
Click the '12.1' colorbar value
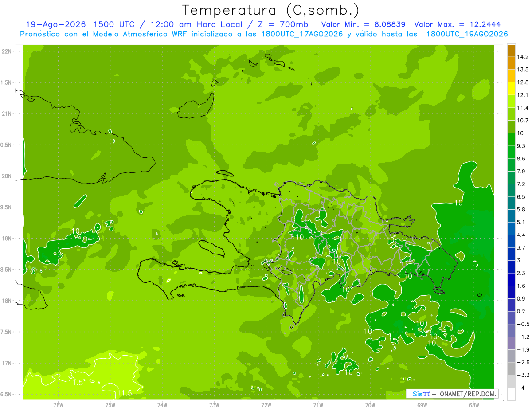[523, 95]
